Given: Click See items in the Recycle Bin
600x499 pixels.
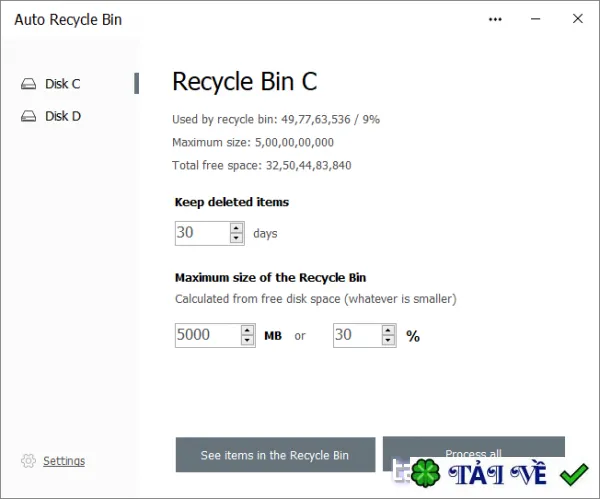Looking at the screenshot, I should [275, 455].
